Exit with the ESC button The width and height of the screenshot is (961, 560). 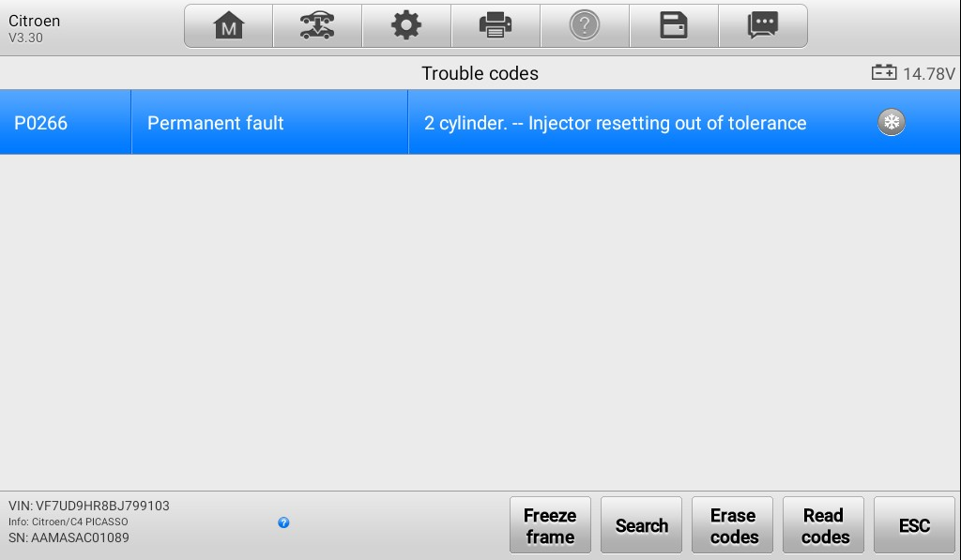pos(914,525)
